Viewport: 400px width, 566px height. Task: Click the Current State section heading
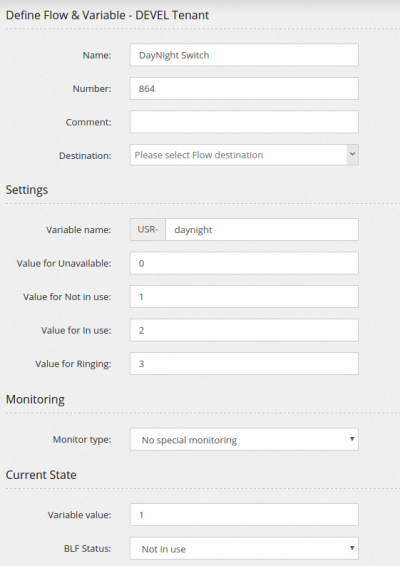click(x=41, y=475)
